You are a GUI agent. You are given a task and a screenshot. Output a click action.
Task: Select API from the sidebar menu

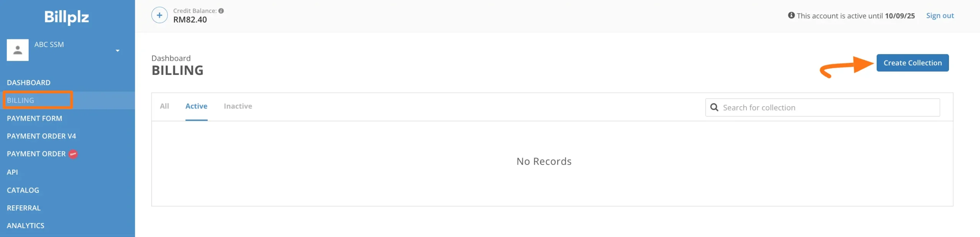click(12, 172)
